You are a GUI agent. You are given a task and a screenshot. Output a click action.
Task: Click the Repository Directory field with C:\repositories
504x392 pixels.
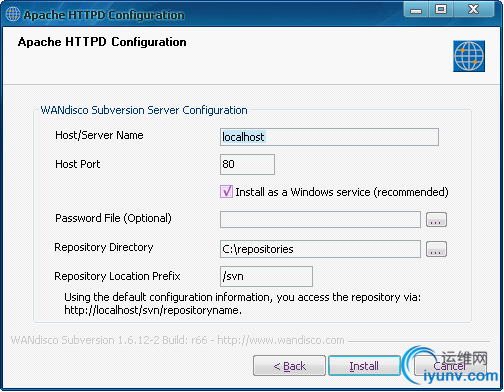point(320,249)
